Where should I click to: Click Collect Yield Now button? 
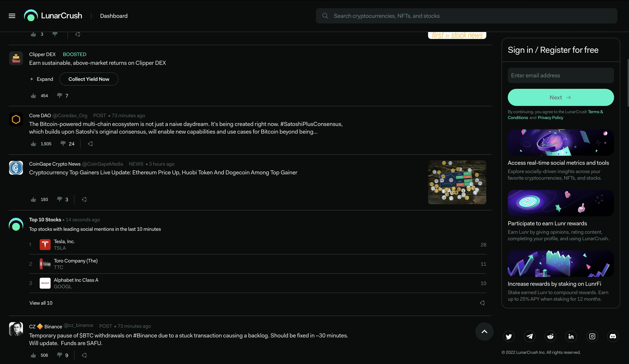tap(89, 79)
